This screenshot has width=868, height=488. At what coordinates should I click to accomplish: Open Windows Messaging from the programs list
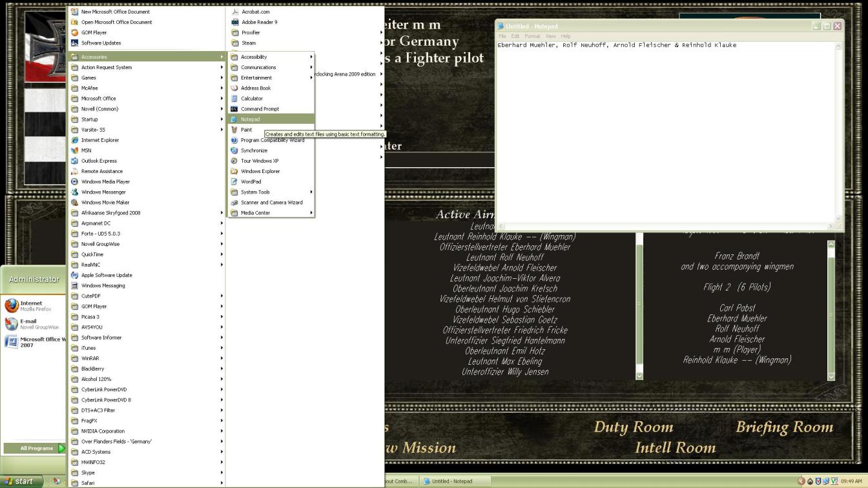[147, 285]
